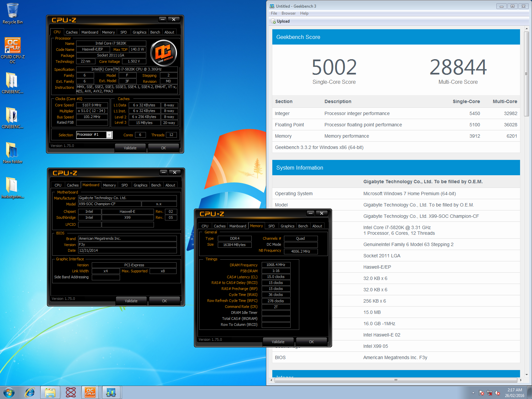Viewport: 532px width, 399px height.
Task: Click the Geekbench 3 title bar icon
Action: pyautogui.click(x=272, y=6)
